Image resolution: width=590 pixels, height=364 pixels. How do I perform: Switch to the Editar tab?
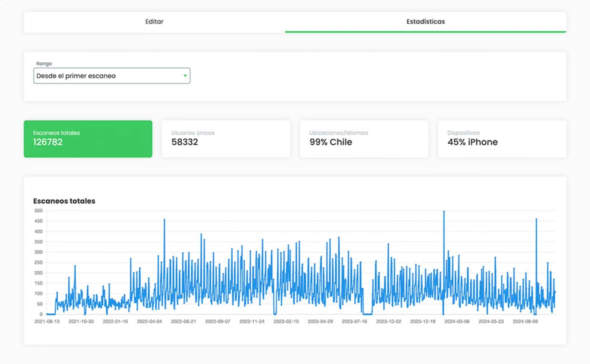click(x=154, y=22)
